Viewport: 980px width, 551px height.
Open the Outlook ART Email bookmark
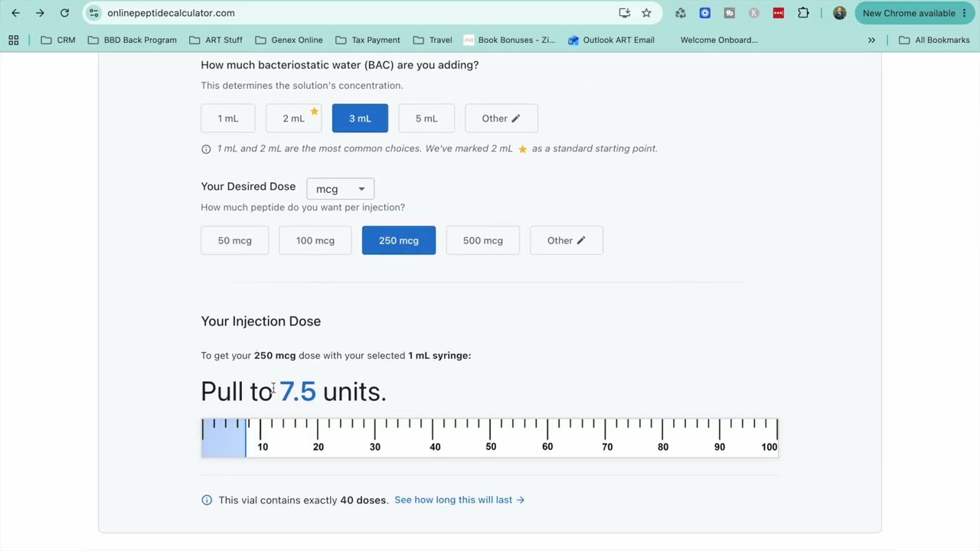tap(611, 40)
